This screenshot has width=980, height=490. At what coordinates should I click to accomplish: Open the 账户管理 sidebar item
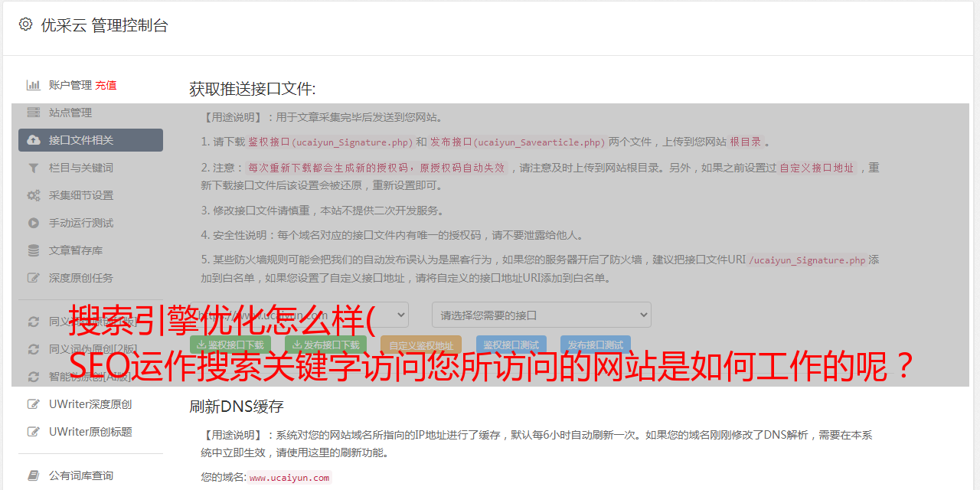pyautogui.click(x=70, y=85)
